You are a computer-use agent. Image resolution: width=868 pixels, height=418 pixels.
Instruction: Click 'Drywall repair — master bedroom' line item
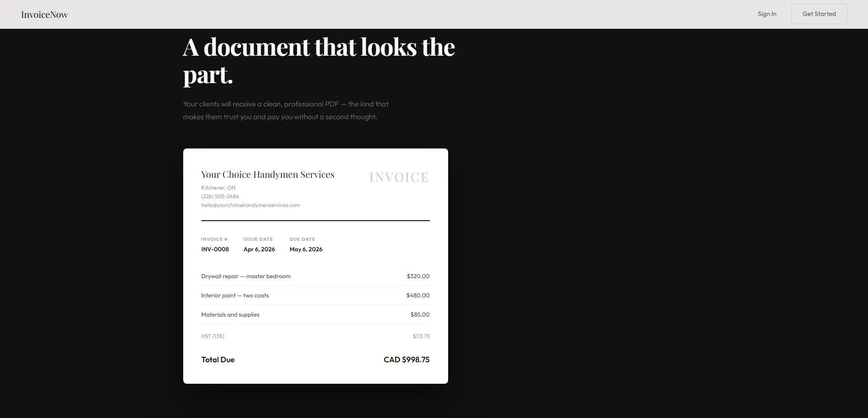click(x=246, y=276)
